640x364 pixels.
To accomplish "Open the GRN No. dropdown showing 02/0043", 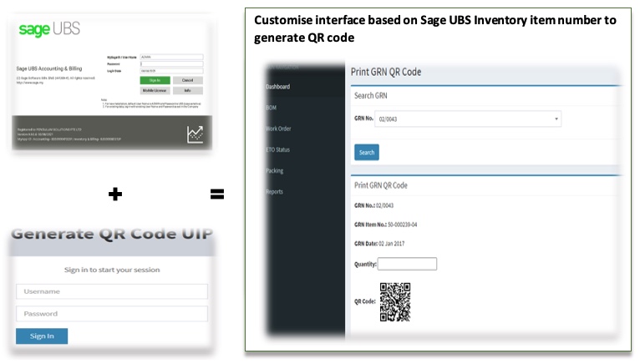I will coord(468,119).
